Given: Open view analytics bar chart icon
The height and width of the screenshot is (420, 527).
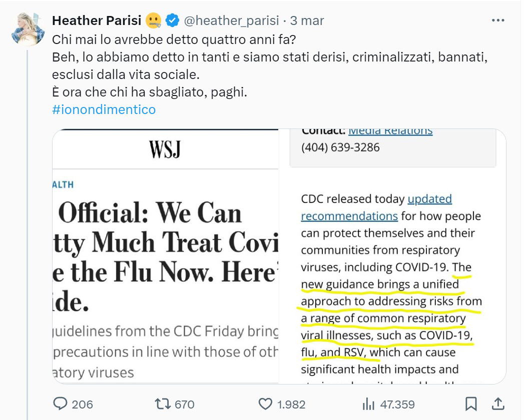Looking at the screenshot, I should pos(368,403).
